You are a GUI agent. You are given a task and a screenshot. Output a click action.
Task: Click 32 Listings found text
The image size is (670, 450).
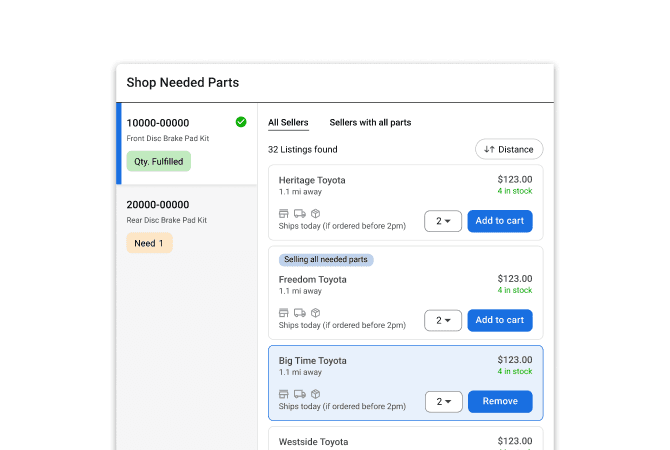click(x=303, y=150)
